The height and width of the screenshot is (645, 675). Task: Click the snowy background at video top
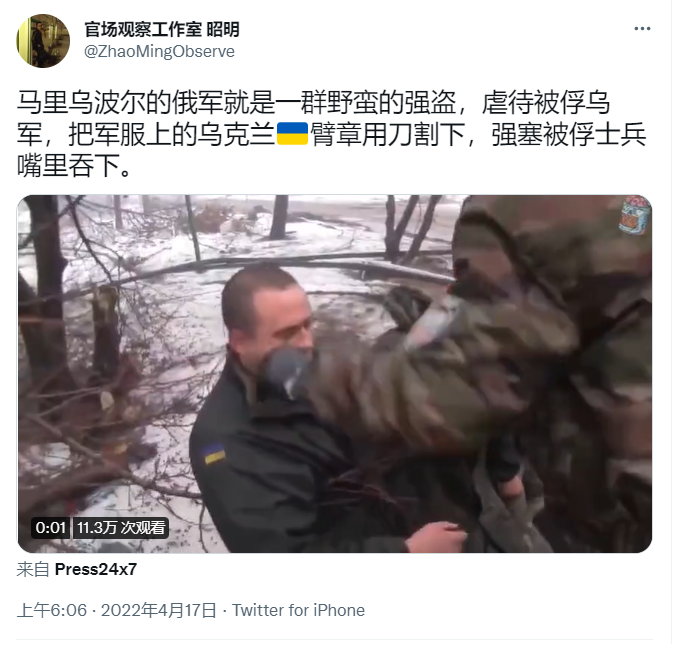tap(241, 224)
